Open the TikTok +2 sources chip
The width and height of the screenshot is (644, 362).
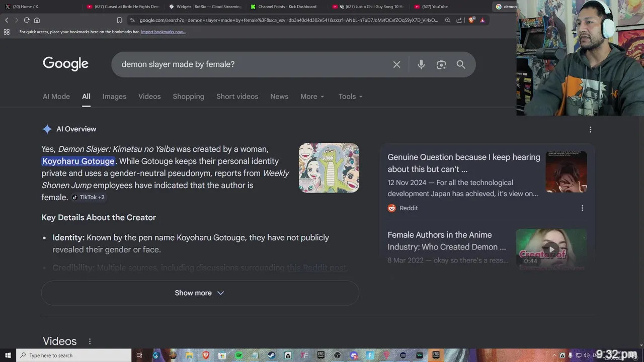click(88, 197)
